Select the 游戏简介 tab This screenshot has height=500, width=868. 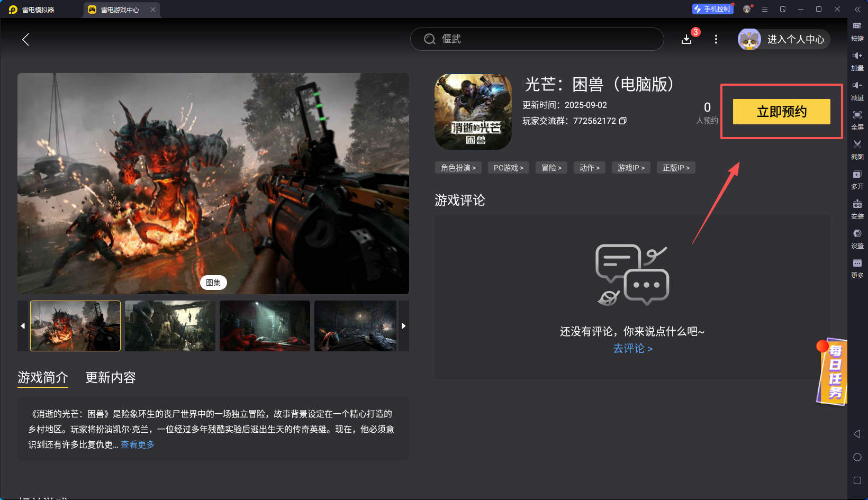click(x=43, y=377)
